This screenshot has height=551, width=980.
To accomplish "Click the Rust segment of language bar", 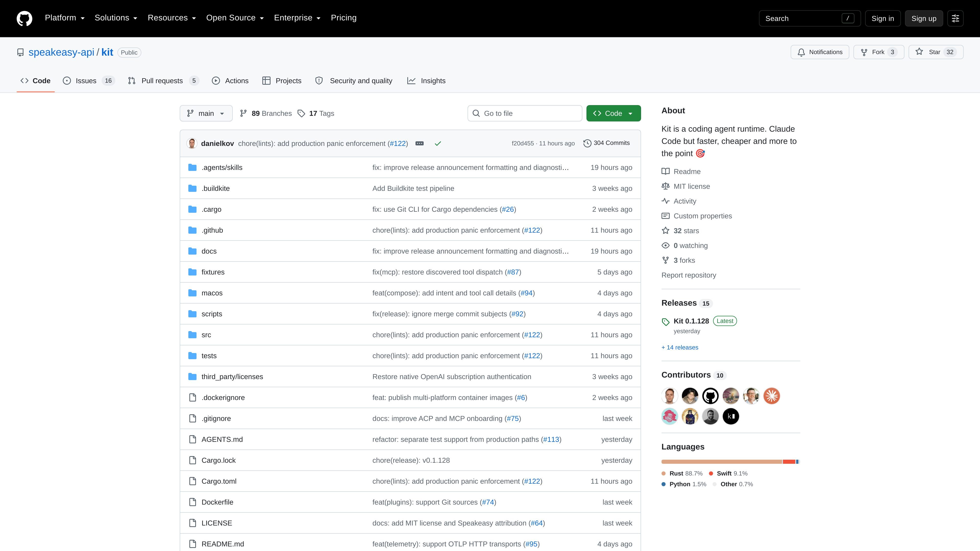I will tap(722, 462).
